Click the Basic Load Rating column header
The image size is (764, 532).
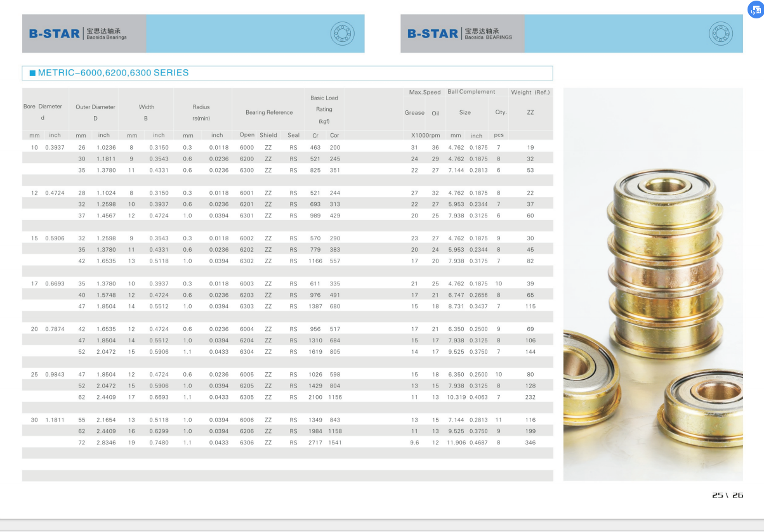coord(324,109)
